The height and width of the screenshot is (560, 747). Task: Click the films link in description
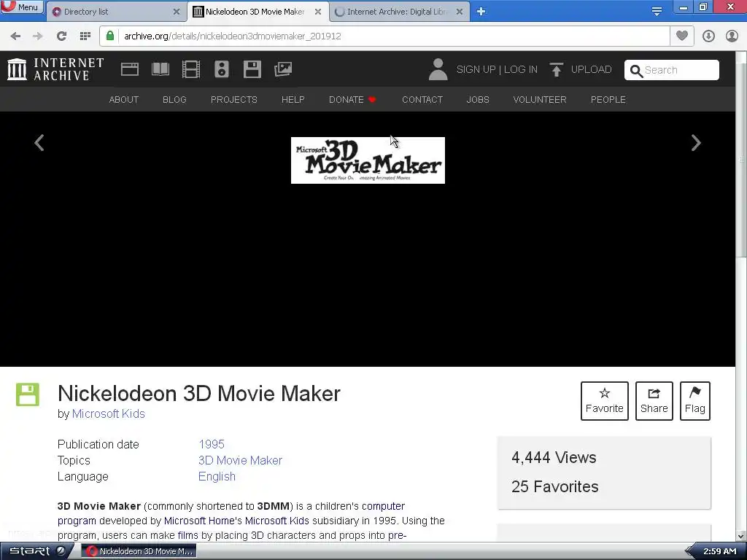[x=187, y=535]
